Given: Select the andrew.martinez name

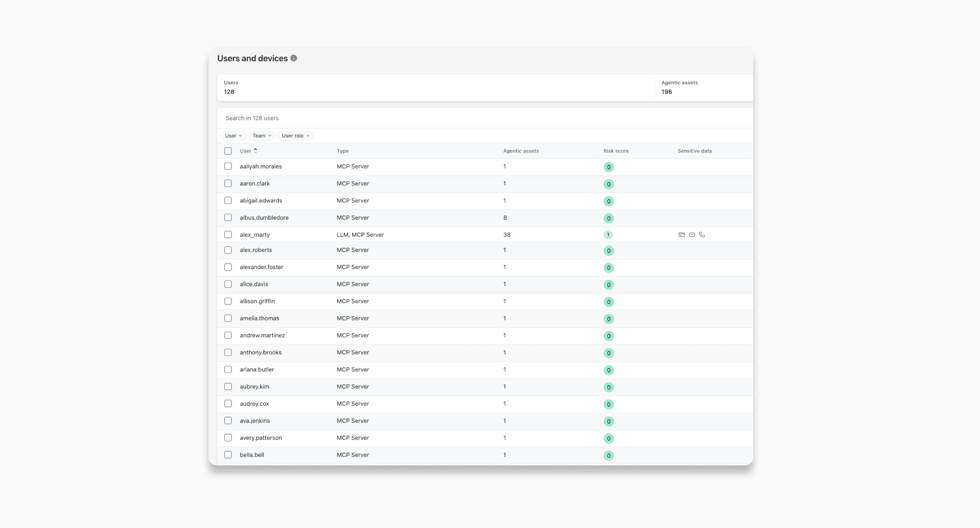Looking at the screenshot, I should [x=262, y=335].
